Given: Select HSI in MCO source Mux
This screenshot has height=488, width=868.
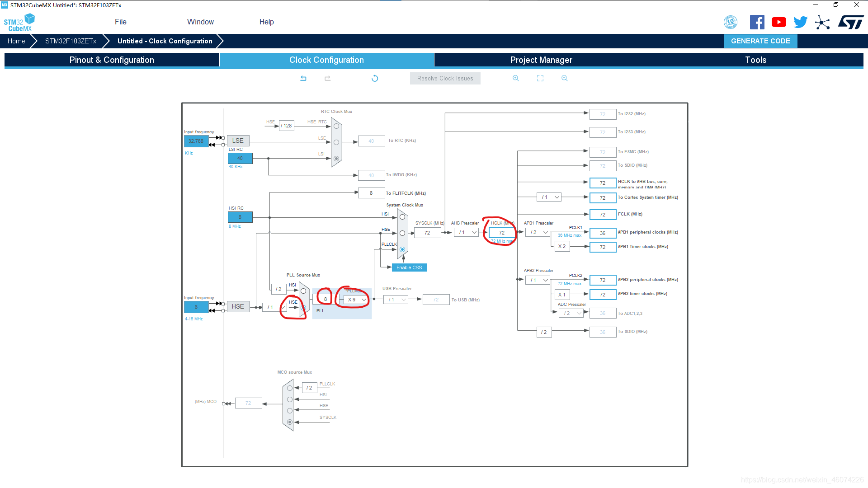Looking at the screenshot, I should [x=290, y=399].
